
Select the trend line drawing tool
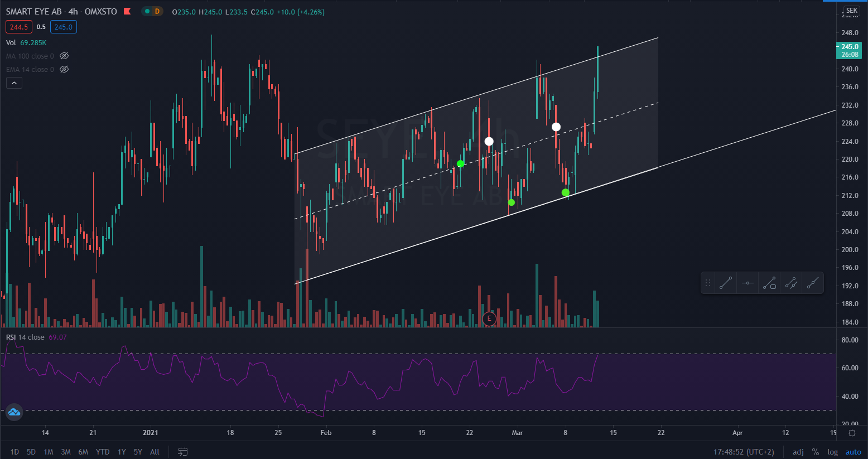[x=725, y=283]
